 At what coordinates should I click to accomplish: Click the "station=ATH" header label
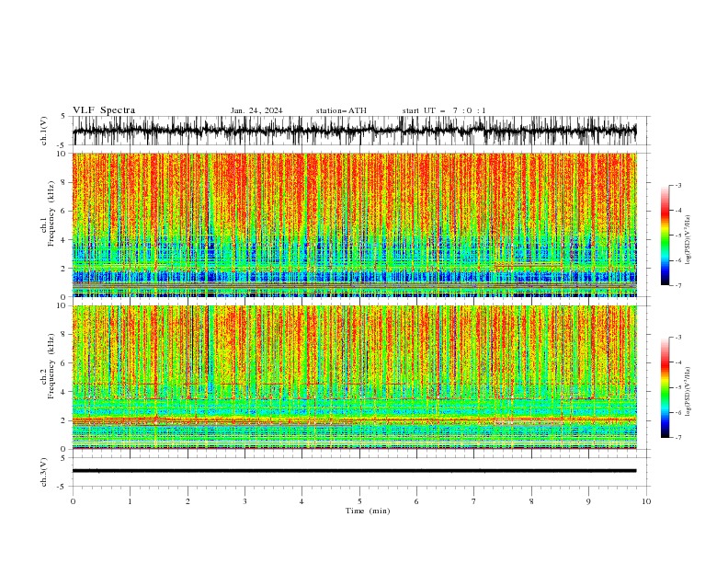341,110
